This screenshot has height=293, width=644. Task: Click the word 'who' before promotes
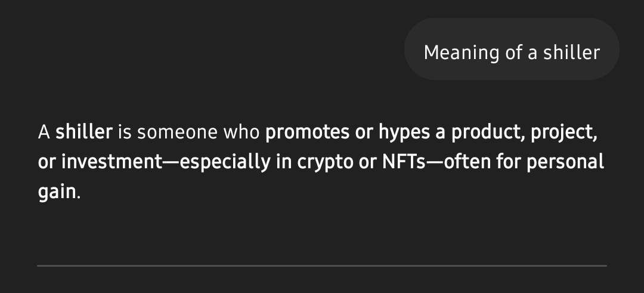point(241,132)
